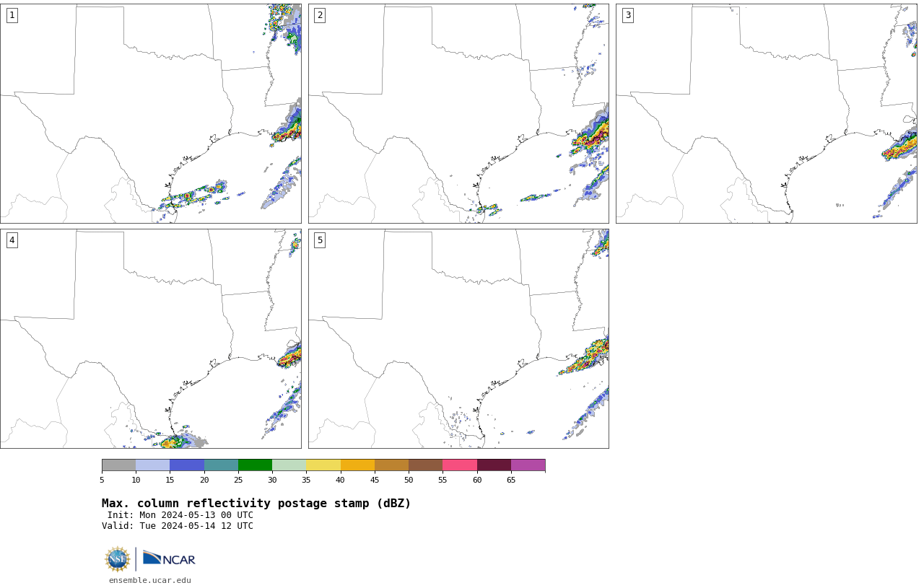Click the dark green 25-30 dBZ swatch
This screenshot has height=588, width=924.
pos(255,465)
